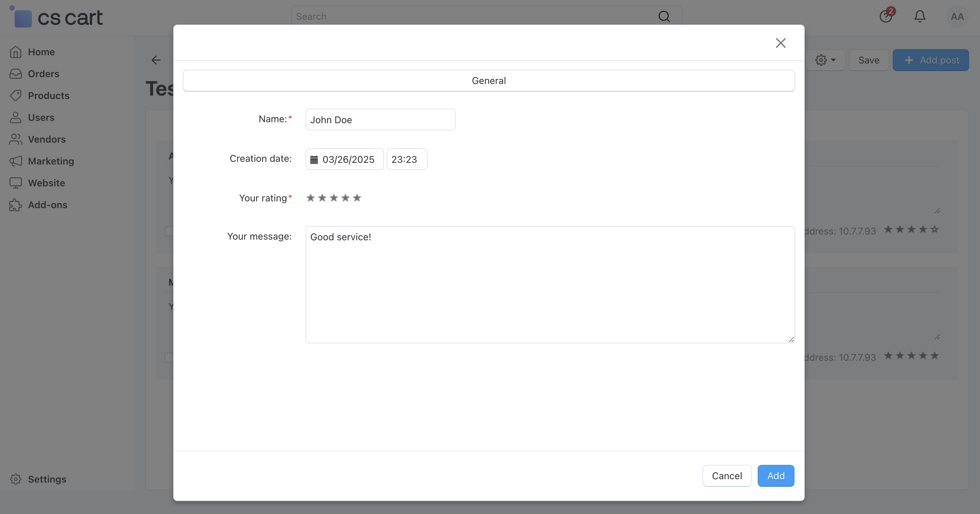Click the Vendors people icon
This screenshot has width=980, height=514.
tap(16, 139)
